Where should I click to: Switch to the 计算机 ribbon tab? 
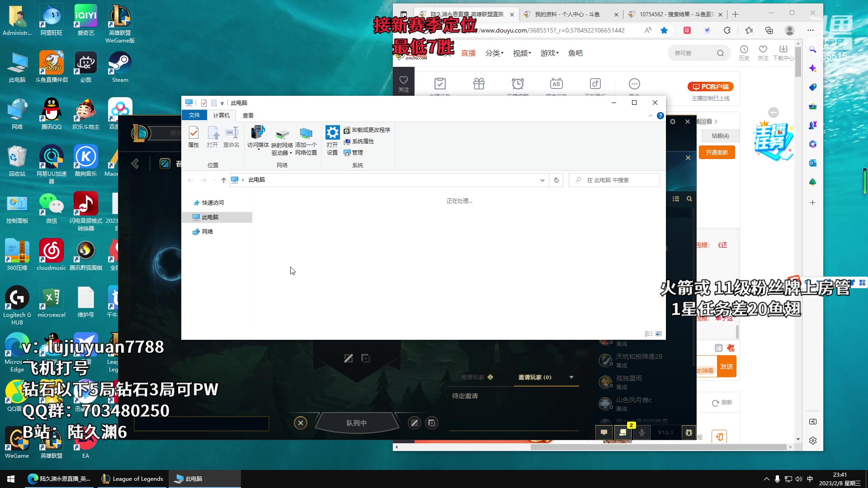222,116
